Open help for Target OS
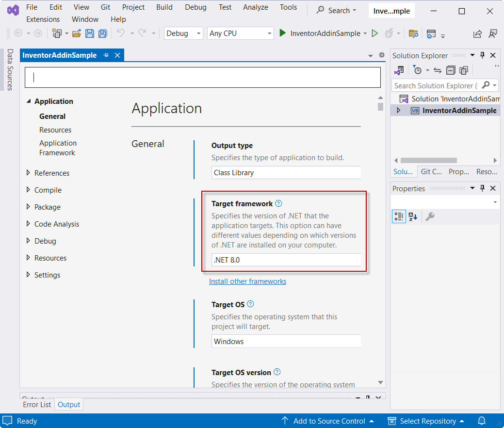 (x=250, y=304)
